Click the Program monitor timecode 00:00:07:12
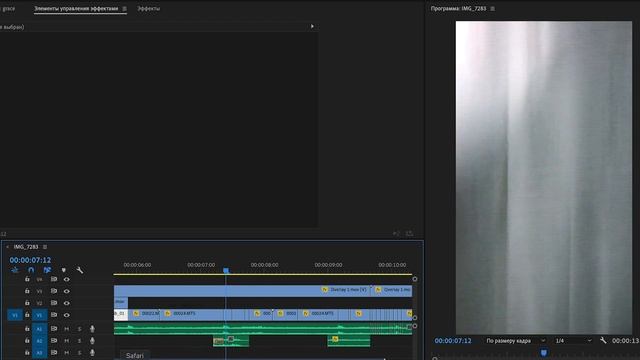 [453, 341]
